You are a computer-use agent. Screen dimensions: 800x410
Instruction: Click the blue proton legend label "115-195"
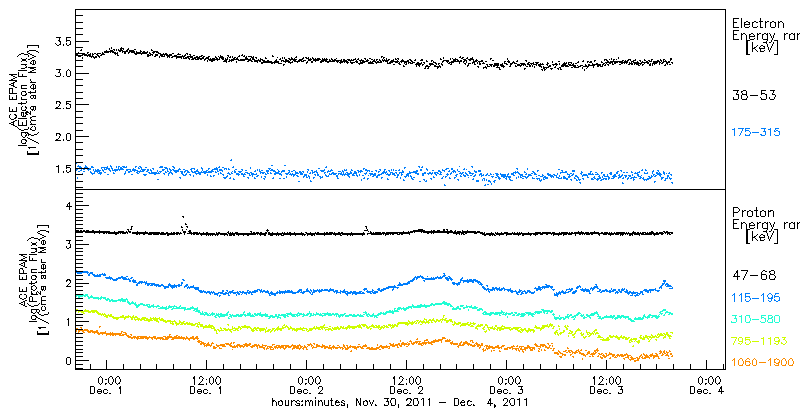click(x=756, y=298)
